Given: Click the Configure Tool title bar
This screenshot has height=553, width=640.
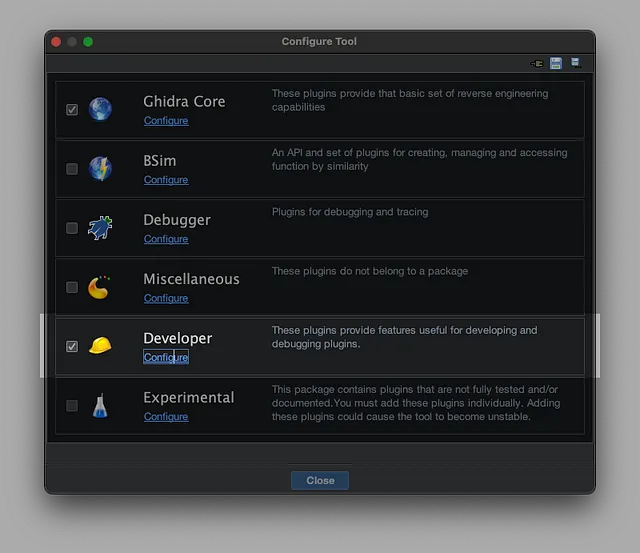Looking at the screenshot, I should pos(319,41).
